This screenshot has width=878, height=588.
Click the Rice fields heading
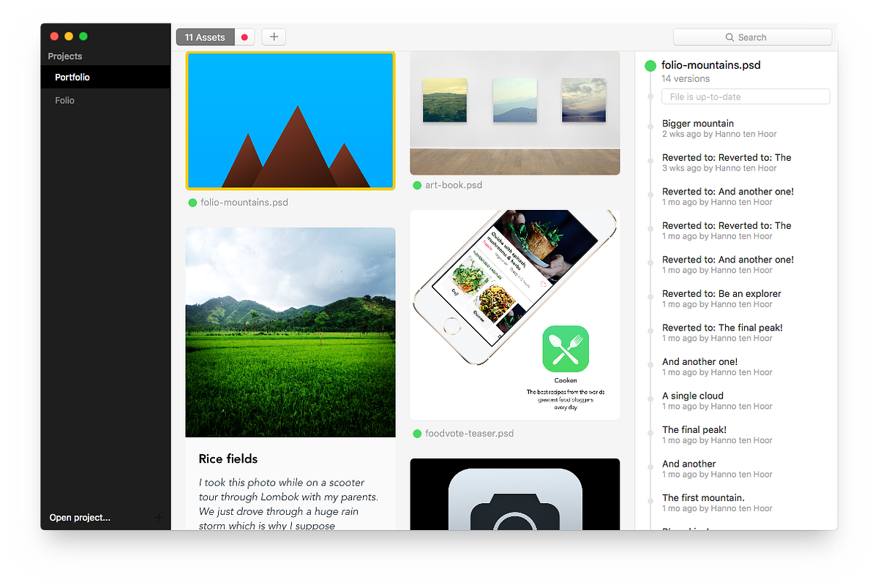pyautogui.click(x=228, y=459)
